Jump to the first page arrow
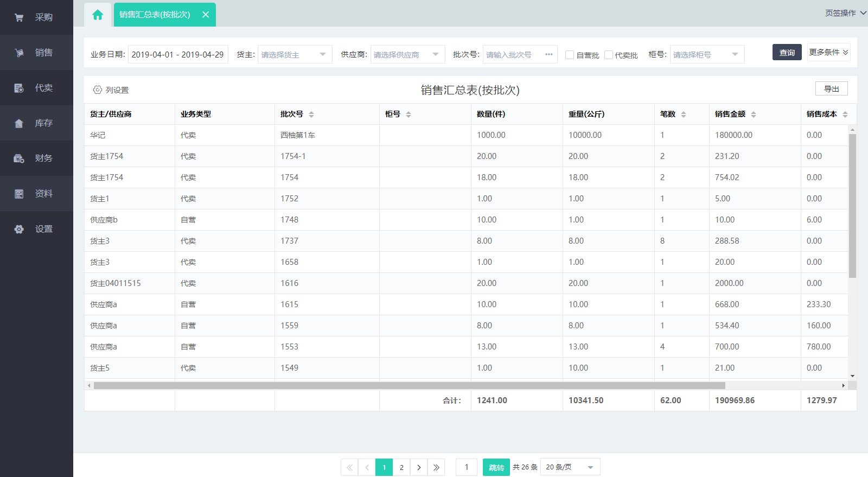Viewport: 868px width, 477px height. pyautogui.click(x=349, y=467)
